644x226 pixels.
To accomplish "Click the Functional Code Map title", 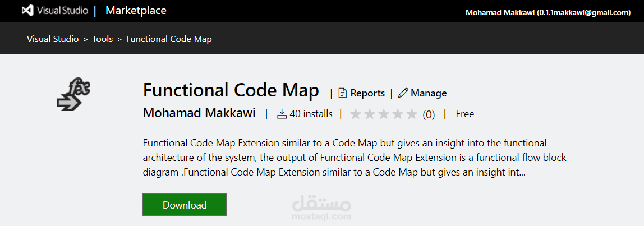I will tap(231, 90).
